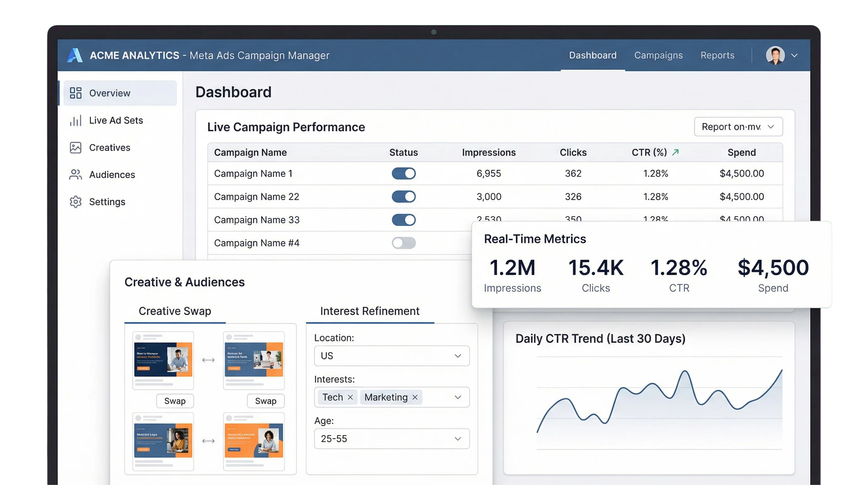Click the Swap button under the first creative
This screenshot has height=485, width=868.
(175, 401)
